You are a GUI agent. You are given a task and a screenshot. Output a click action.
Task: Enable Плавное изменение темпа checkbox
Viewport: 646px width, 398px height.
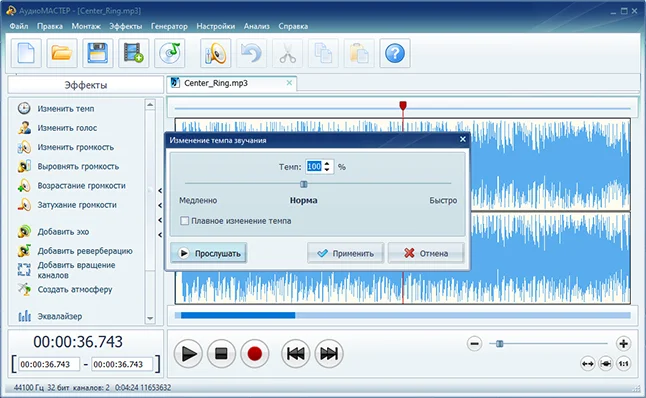coord(185,221)
